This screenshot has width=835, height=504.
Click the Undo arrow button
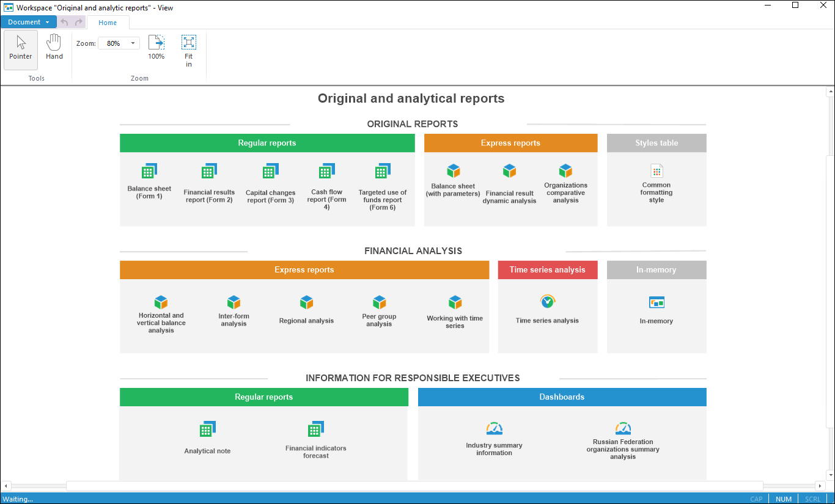(65, 22)
